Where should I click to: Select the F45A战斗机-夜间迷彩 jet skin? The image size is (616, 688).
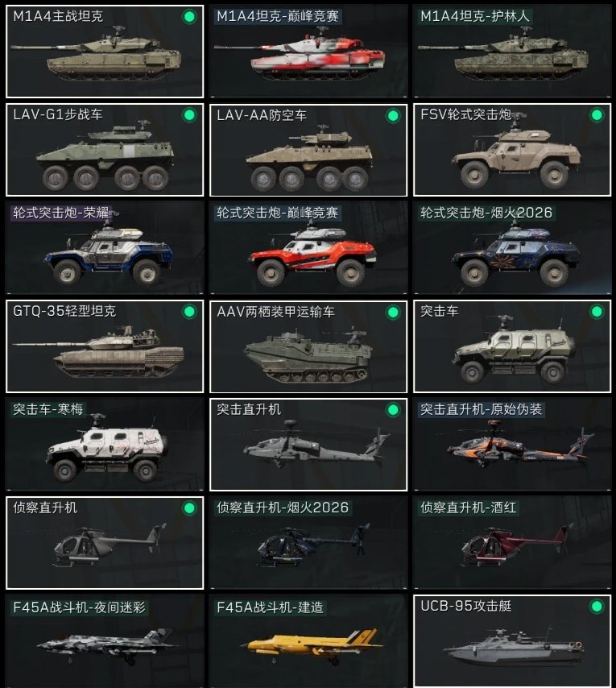pyautogui.click(x=105, y=641)
